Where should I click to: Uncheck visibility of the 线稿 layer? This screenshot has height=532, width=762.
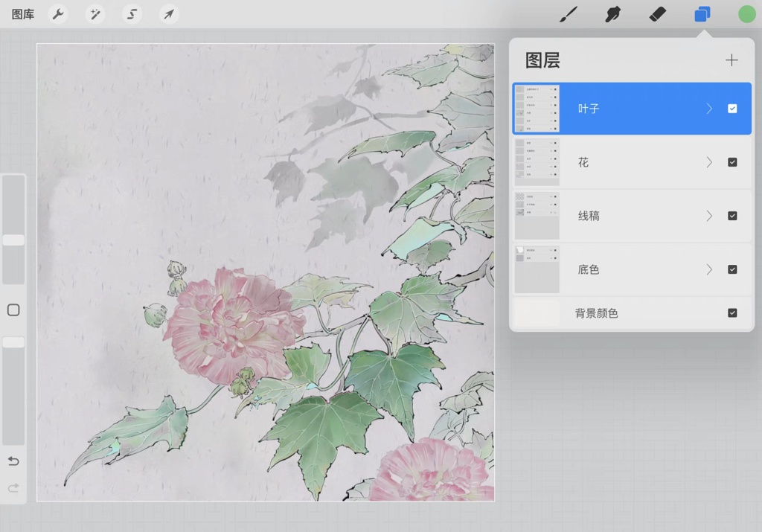pyautogui.click(x=731, y=216)
